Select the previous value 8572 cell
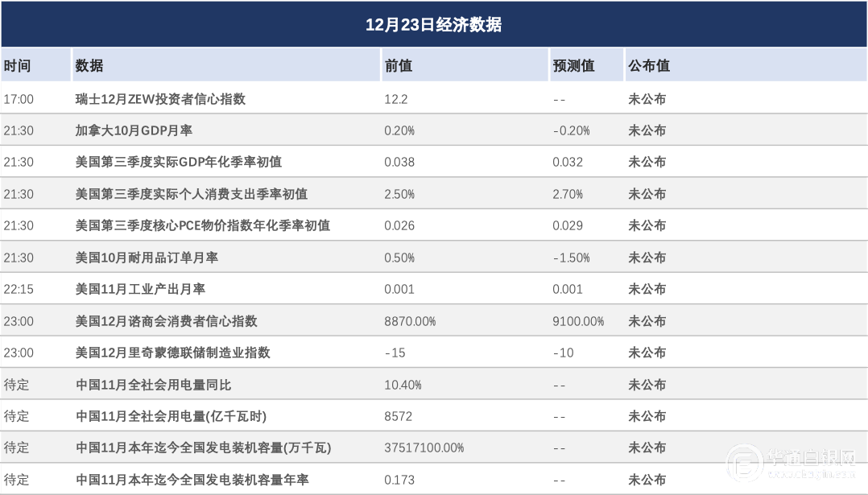 pyautogui.click(x=398, y=416)
